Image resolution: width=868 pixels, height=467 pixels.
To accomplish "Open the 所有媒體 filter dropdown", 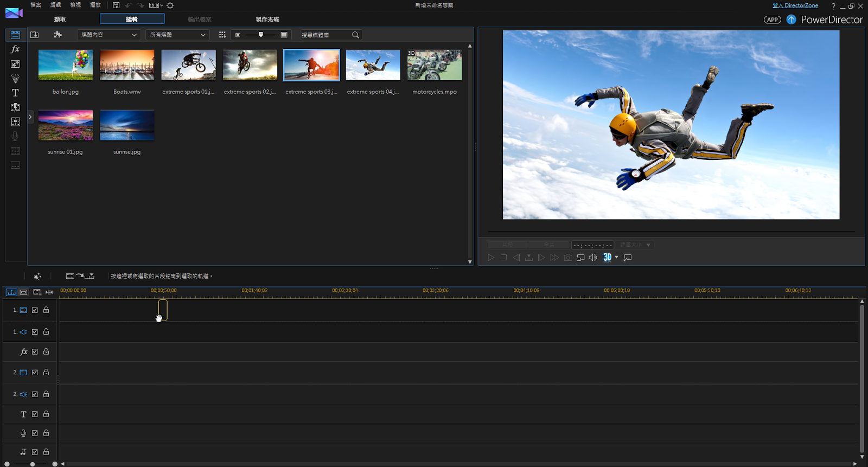I will [178, 35].
